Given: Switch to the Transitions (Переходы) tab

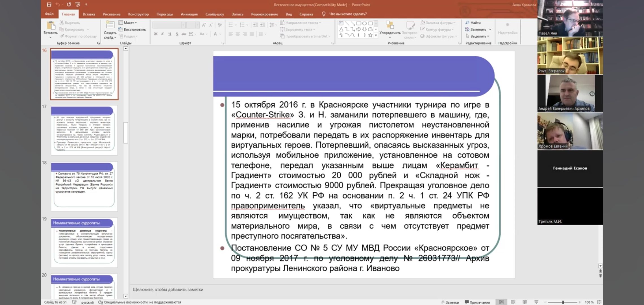Looking at the screenshot, I should point(165,14).
